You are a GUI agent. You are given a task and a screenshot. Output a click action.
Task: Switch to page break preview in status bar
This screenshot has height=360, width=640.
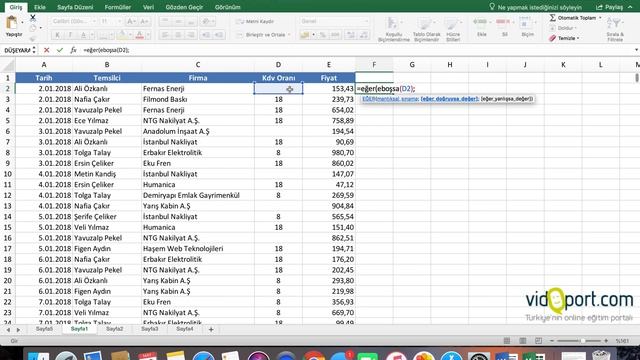(x=538, y=341)
